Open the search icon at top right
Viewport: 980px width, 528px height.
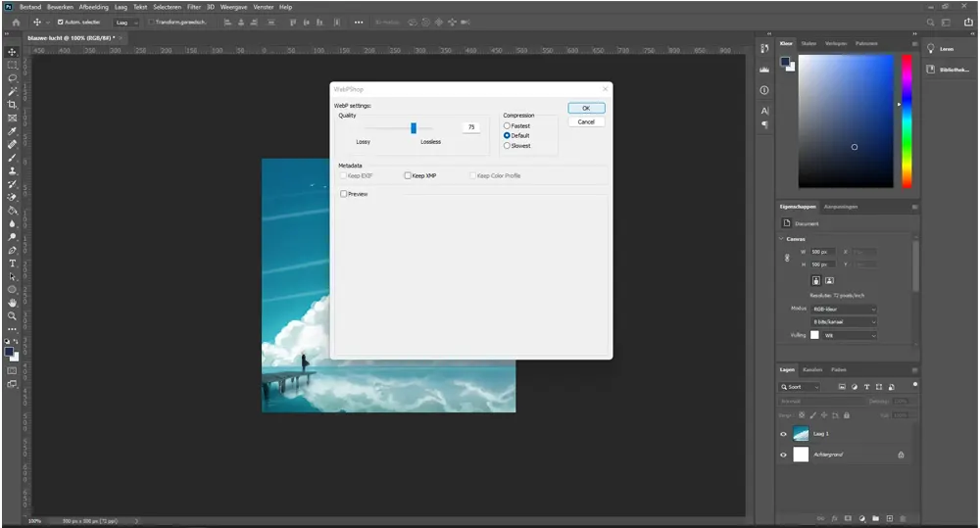click(x=931, y=22)
